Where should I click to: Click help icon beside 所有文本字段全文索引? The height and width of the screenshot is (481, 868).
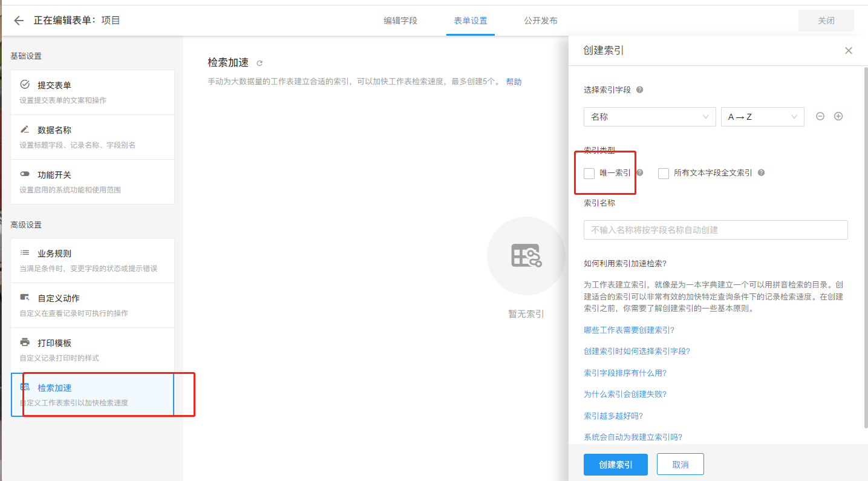point(761,172)
